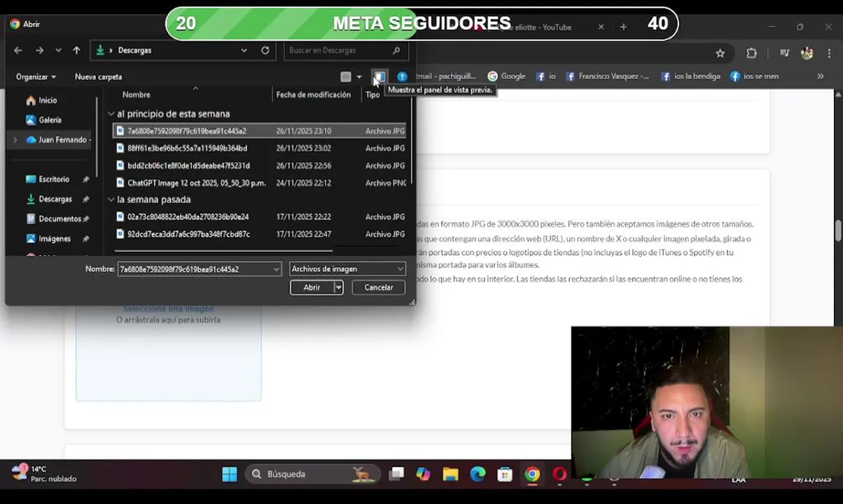Open Escritorio quick access folder

tap(54, 179)
